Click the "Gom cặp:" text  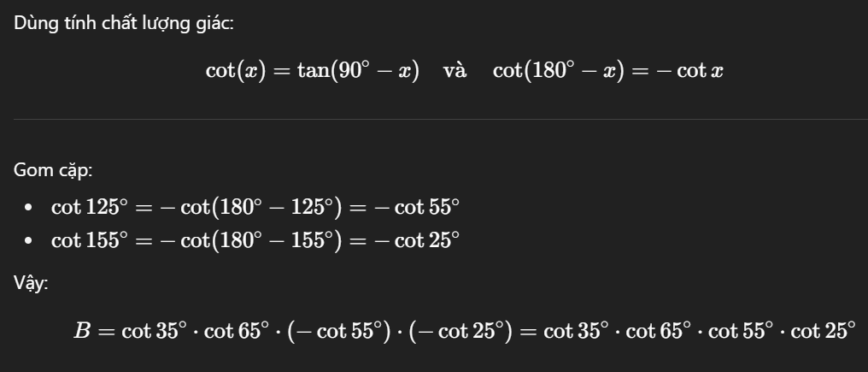52,170
